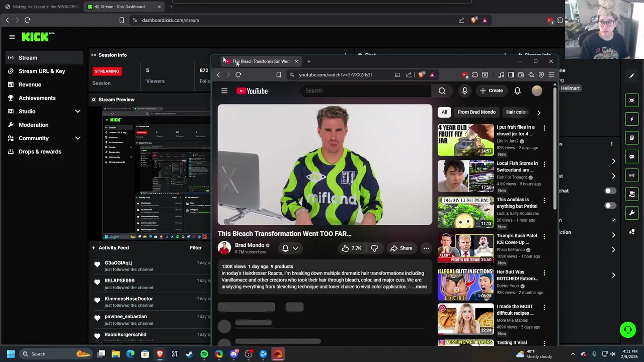Open the YouTube account avatar menu
This screenshot has height=362, width=644.
tap(537, 91)
